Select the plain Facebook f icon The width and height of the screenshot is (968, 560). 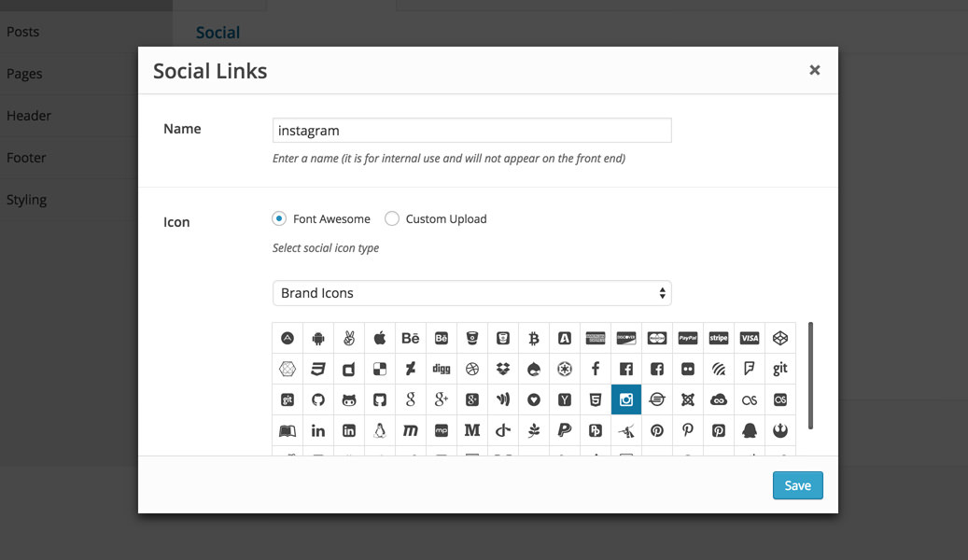596,369
